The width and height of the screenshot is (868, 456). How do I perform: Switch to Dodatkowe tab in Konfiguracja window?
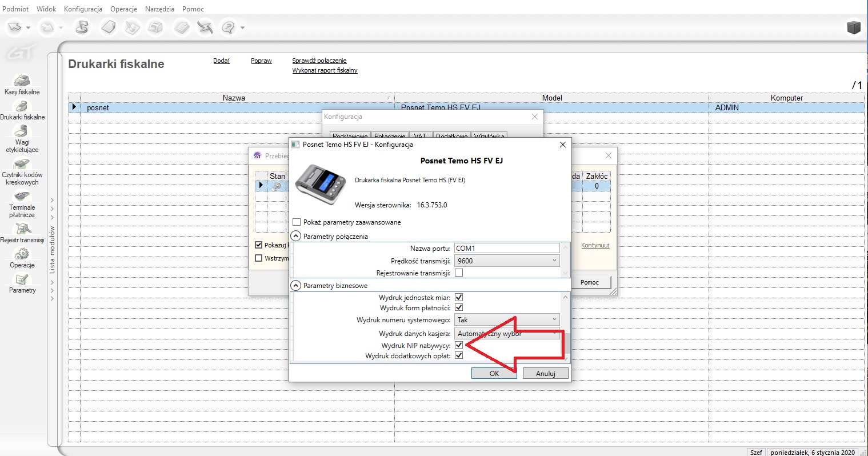click(x=451, y=136)
